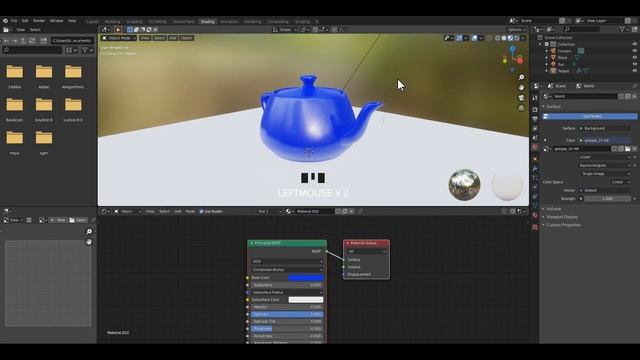This screenshot has height=360, width=640.
Task: Click the Blender logo icon in menu bar
Action: 5,20
